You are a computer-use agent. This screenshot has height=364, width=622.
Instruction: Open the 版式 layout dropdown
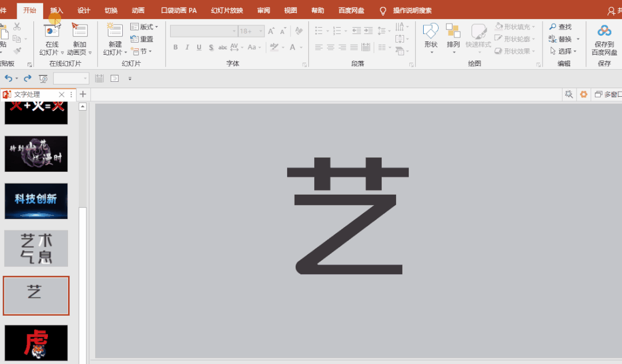coord(144,26)
